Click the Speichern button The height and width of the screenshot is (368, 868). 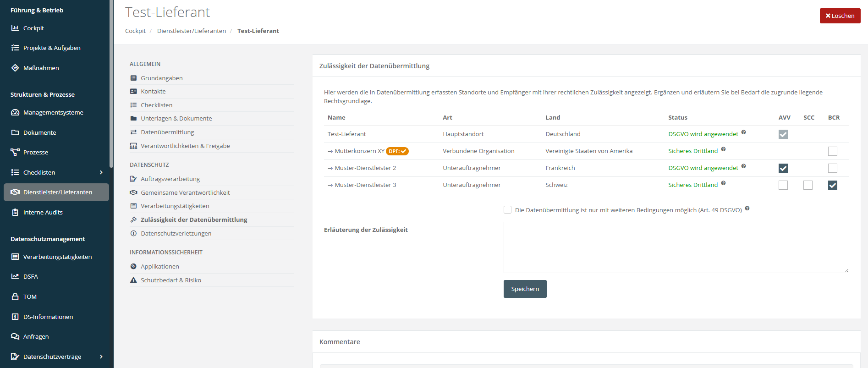(525, 289)
